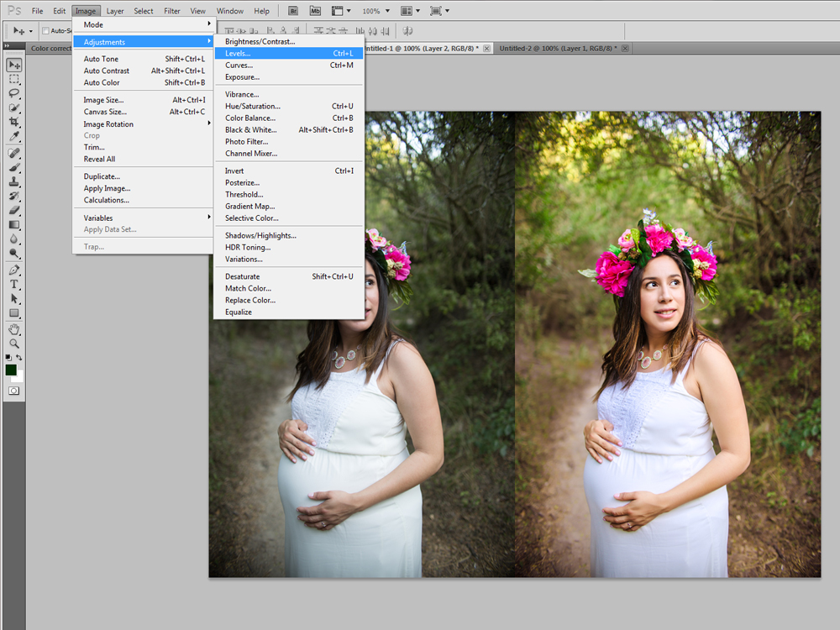Image resolution: width=840 pixels, height=630 pixels.
Task: Open the dark green foreground color swatch
Action: (x=11, y=370)
